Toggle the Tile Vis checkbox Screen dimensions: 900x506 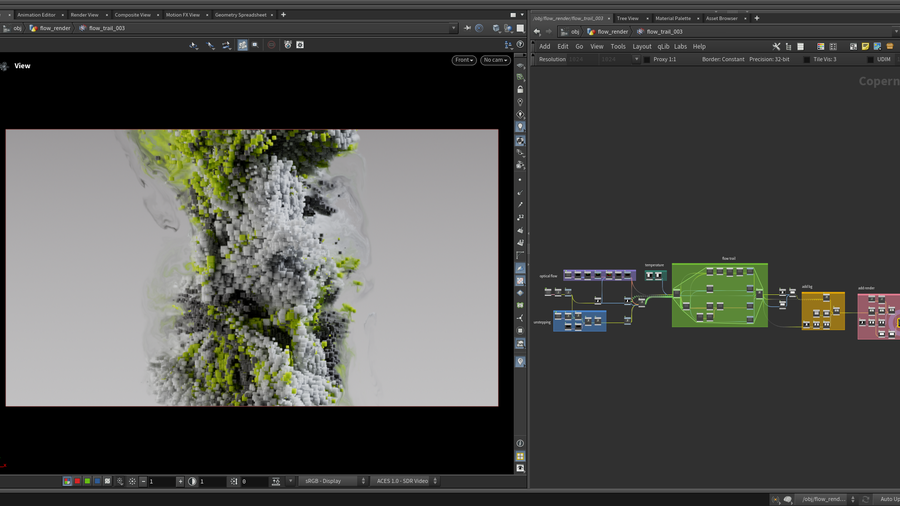807,59
